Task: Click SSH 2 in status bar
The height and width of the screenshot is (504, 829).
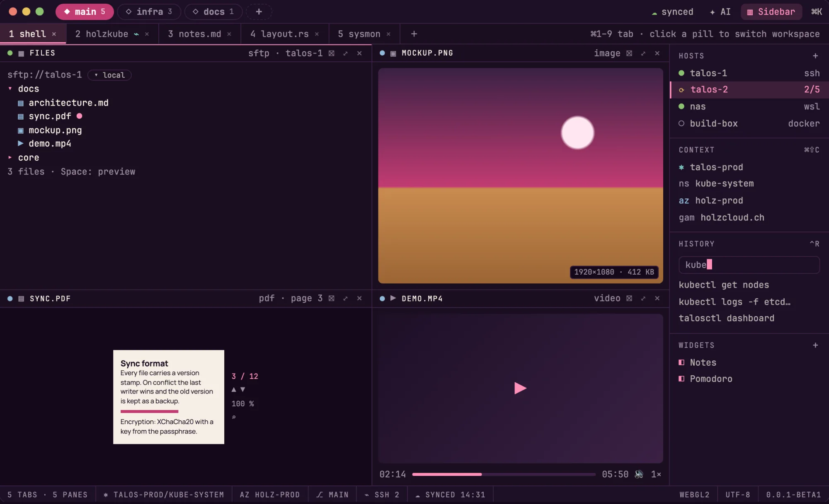Action: click(381, 494)
